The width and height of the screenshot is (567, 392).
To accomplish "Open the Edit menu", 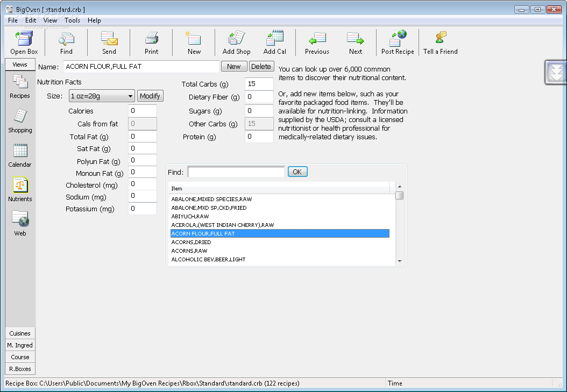I will [x=31, y=20].
